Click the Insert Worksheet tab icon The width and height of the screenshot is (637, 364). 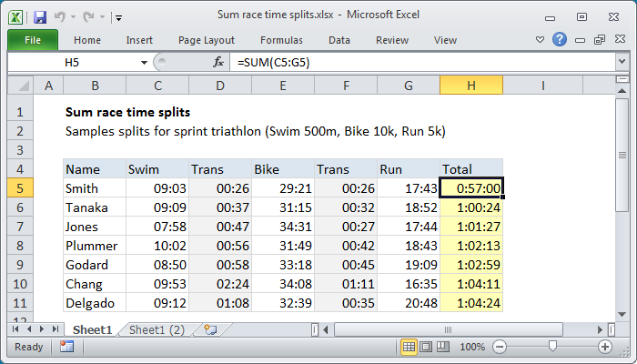tap(211, 329)
